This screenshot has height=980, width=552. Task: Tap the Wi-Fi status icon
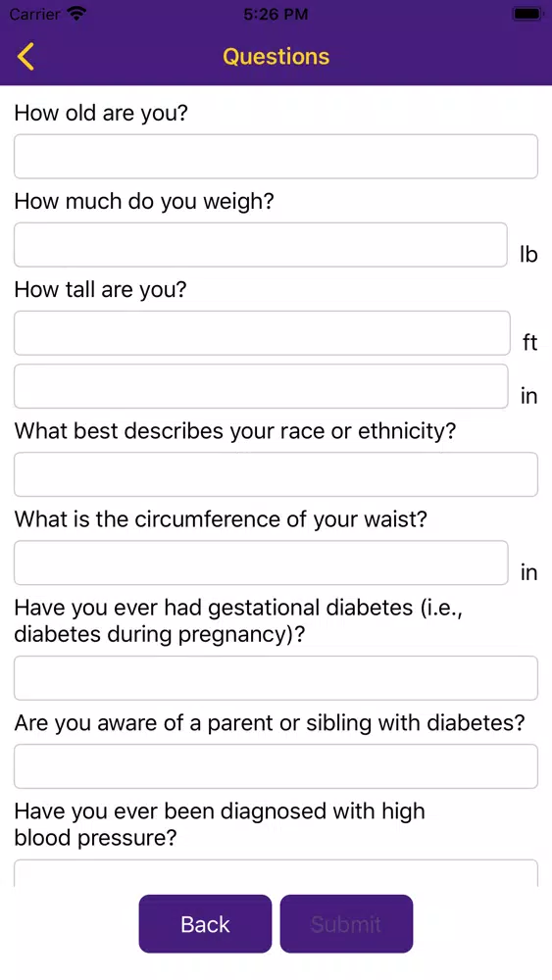click(76, 14)
